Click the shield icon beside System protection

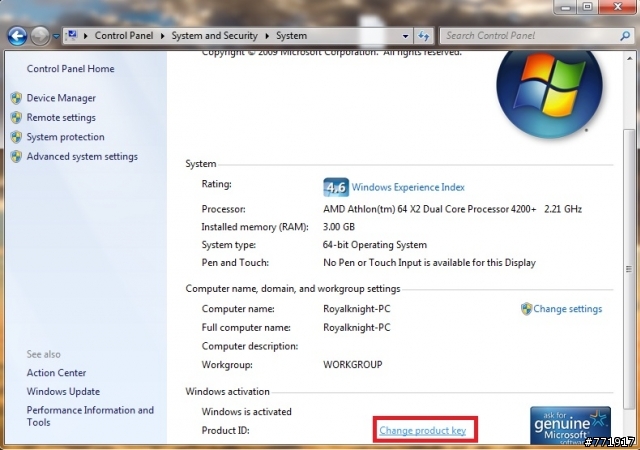[16, 137]
